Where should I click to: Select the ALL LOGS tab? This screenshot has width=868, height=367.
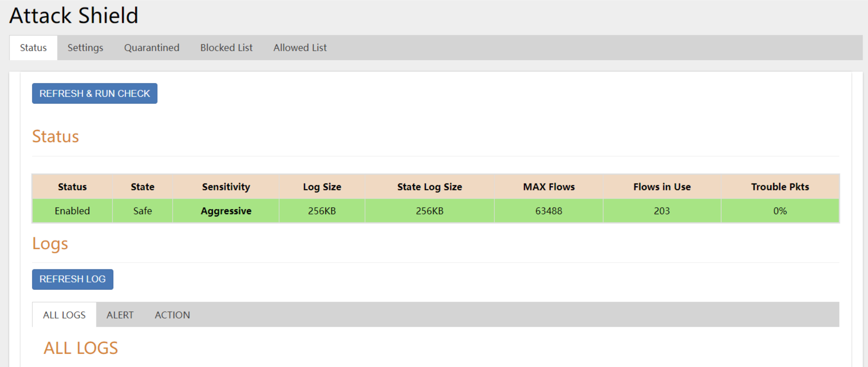click(64, 315)
